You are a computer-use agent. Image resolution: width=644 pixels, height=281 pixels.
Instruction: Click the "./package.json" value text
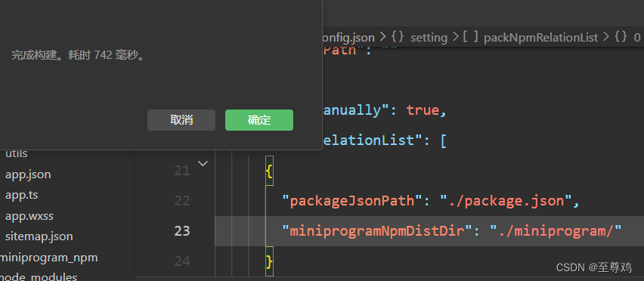click(x=506, y=201)
